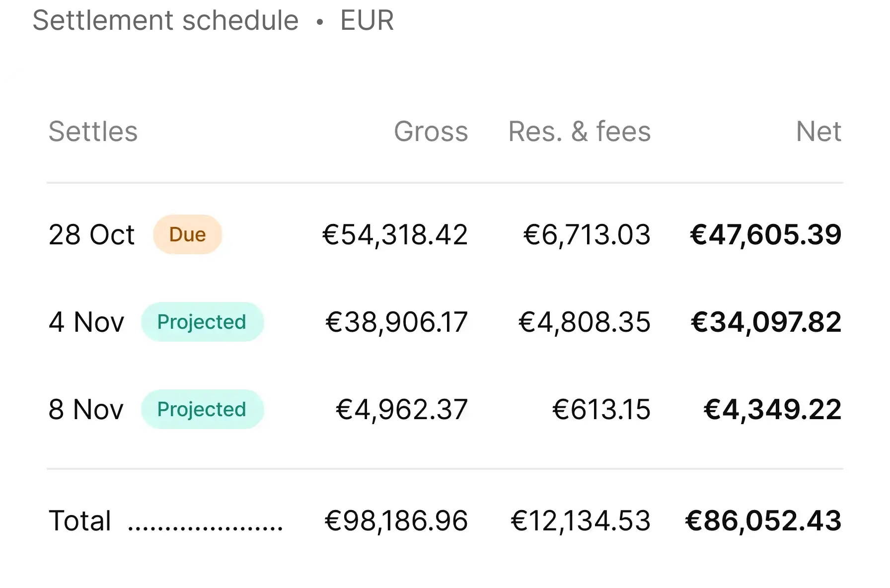
Task: Open the 28 Oct settlement row
Action: [445, 234]
